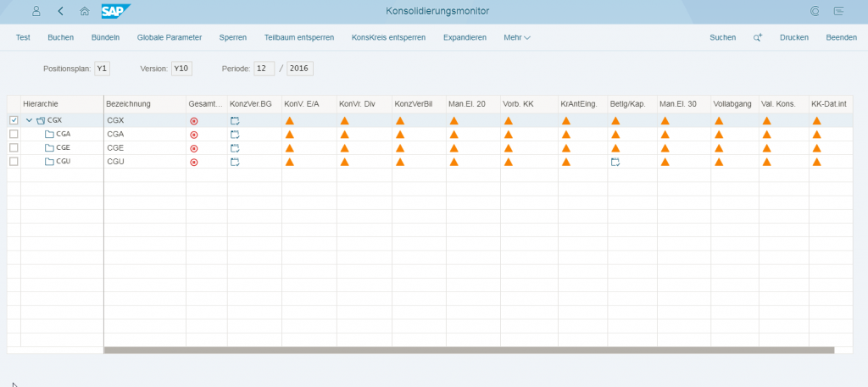Viewport: 868px width, 387px height.
Task: Check the CGU row checkbox
Action: tap(13, 162)
